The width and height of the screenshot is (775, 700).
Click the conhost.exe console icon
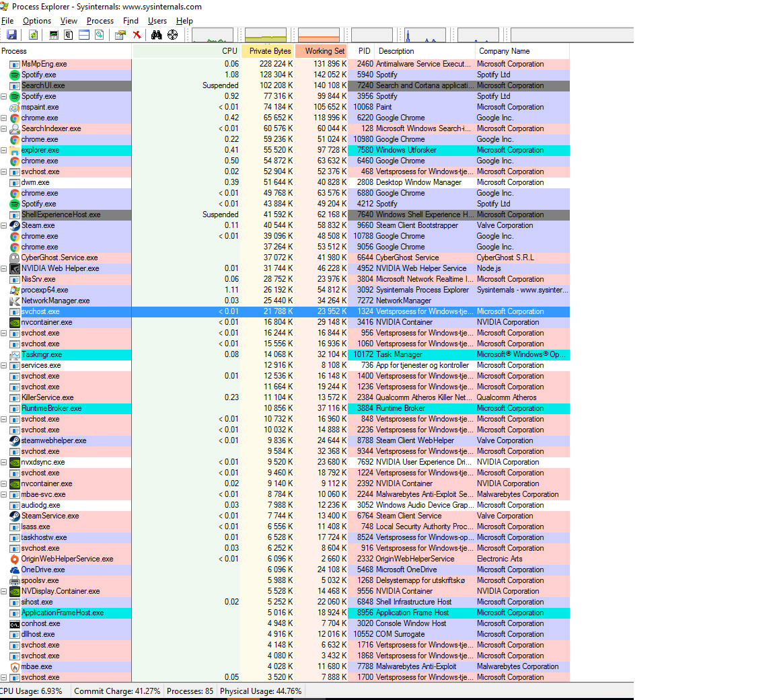pyautogui.click(x=15, y=624)
